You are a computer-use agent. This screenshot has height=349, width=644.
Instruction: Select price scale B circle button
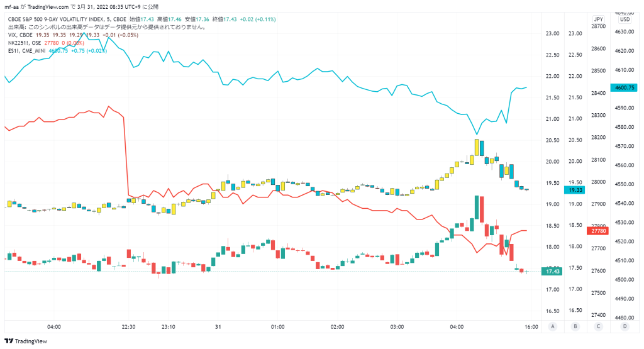tap(575, 326)
